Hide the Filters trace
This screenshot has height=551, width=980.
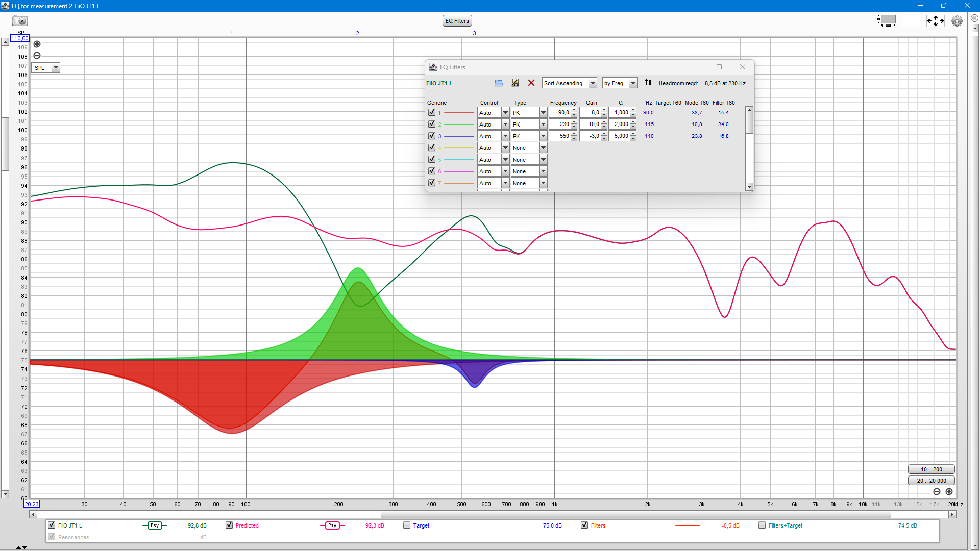[584, 525]
